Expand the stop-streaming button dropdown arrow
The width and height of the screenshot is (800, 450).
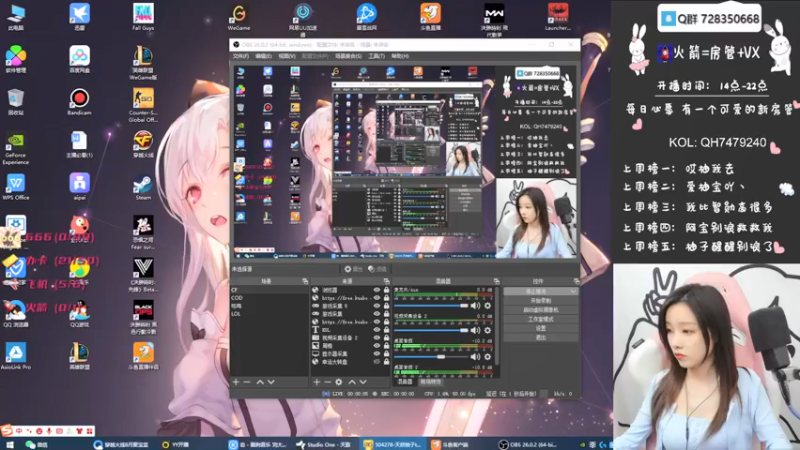tap(573, 291)
